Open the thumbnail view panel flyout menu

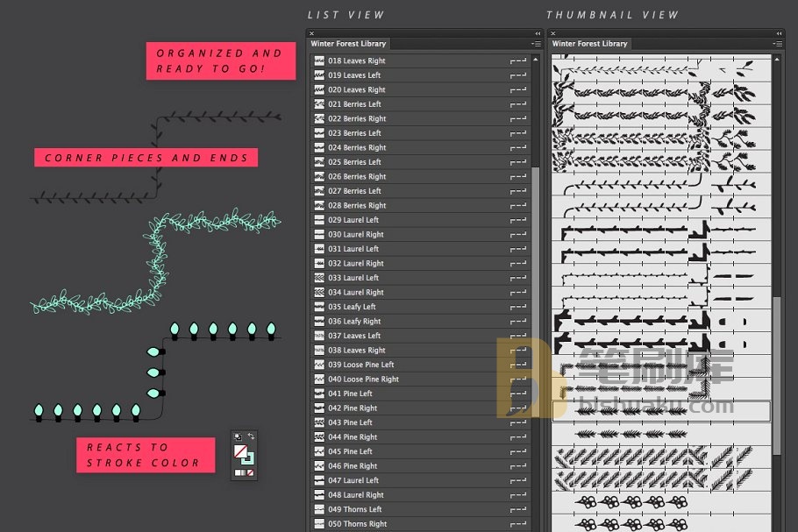click(777, 44)
